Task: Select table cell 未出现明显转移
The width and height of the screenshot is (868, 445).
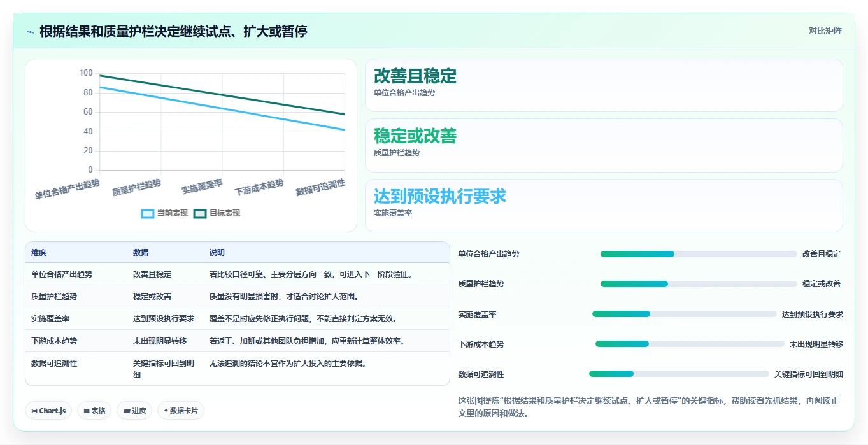Action: 160,341
